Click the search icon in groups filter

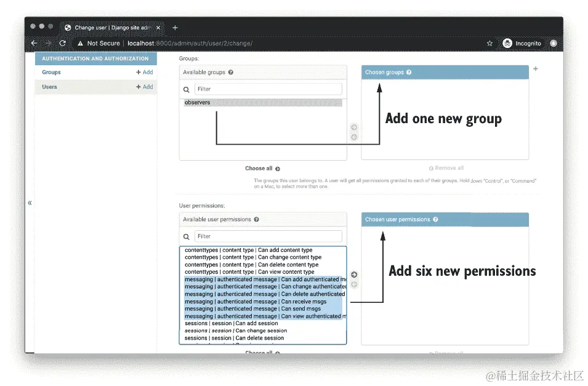[x=187, y=90]
